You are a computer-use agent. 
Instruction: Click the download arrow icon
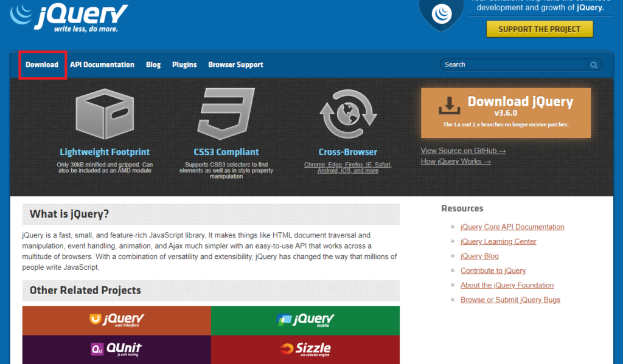click(x=450, y=105)
